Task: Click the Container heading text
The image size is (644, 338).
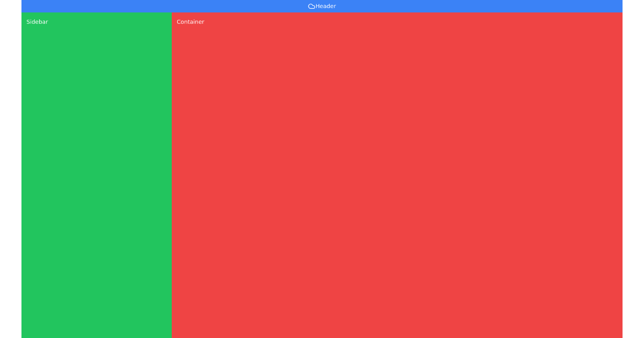Action: [x=191, y=22]
